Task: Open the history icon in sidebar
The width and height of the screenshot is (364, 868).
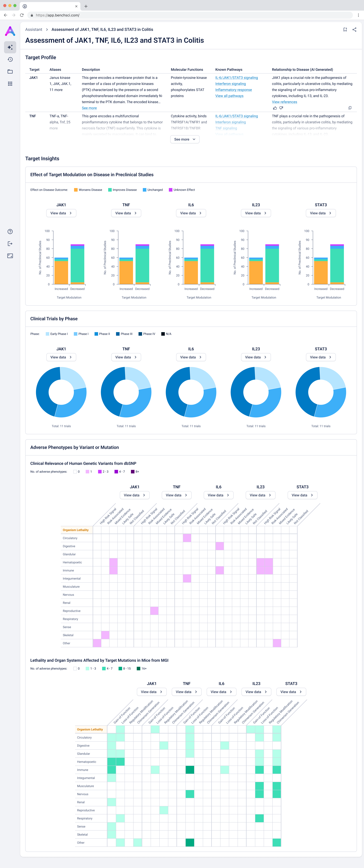Action: (x=10, y=59)
